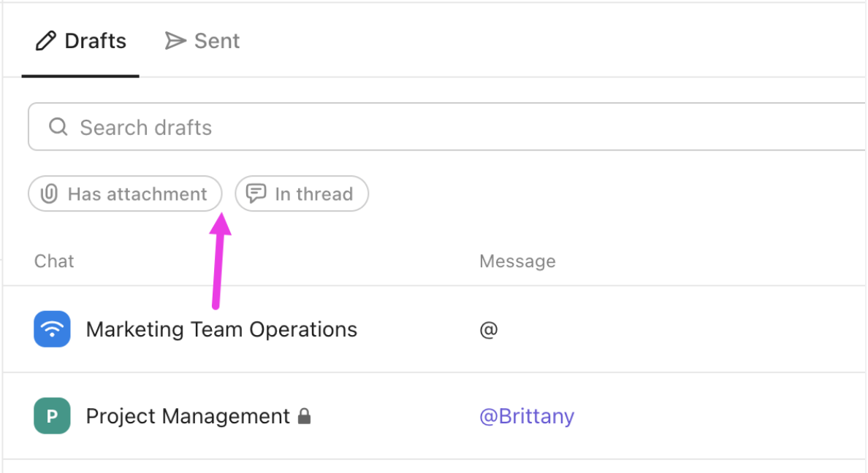The image size is (868, 473).
Task: Click the magnifying glass search icon
Action: click(x=58, y=127)
